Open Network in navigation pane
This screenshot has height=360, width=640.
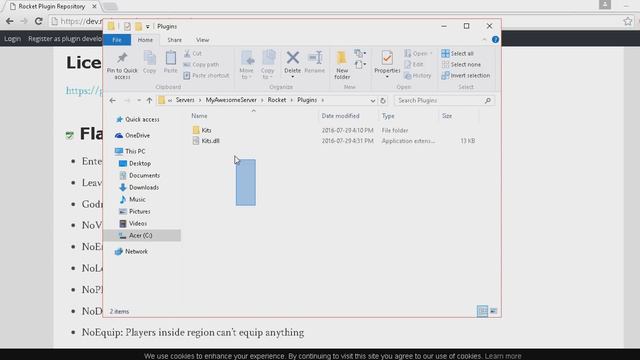click(131, 251)
